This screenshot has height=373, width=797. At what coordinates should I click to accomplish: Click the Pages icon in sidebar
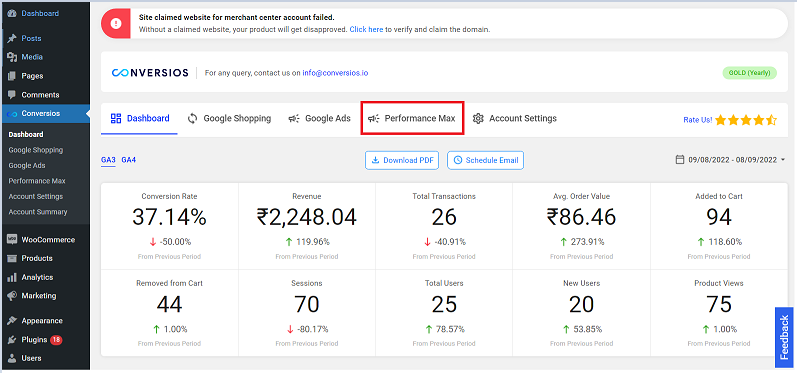coord(12,76)
